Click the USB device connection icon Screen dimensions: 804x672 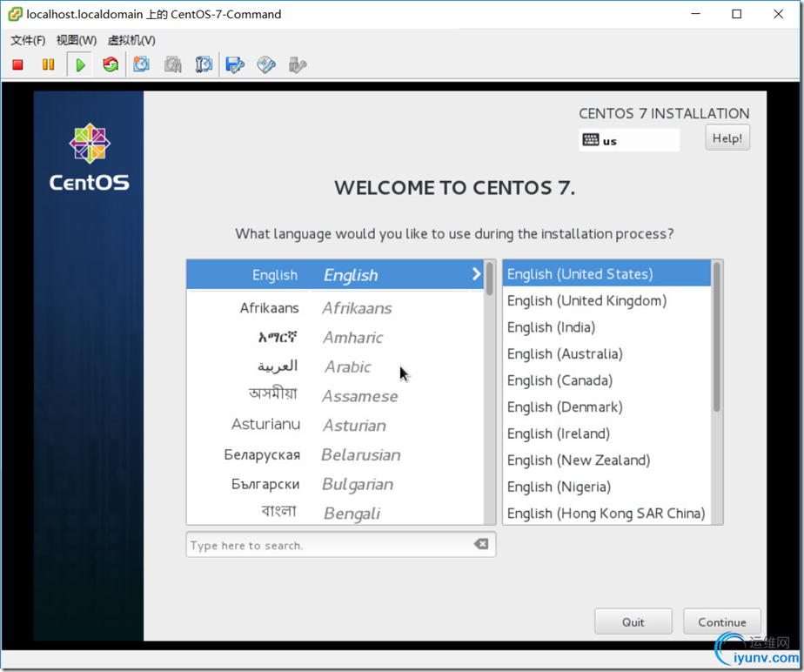(298, 64)
